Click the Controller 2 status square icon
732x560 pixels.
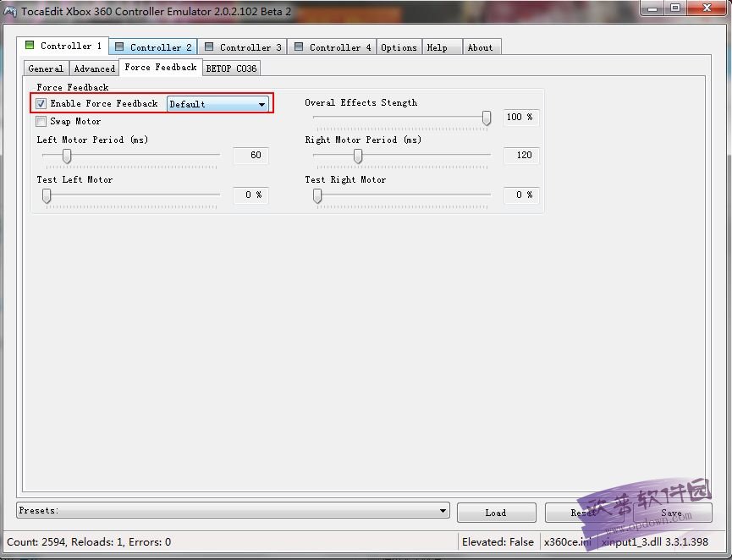coord(119,47)
